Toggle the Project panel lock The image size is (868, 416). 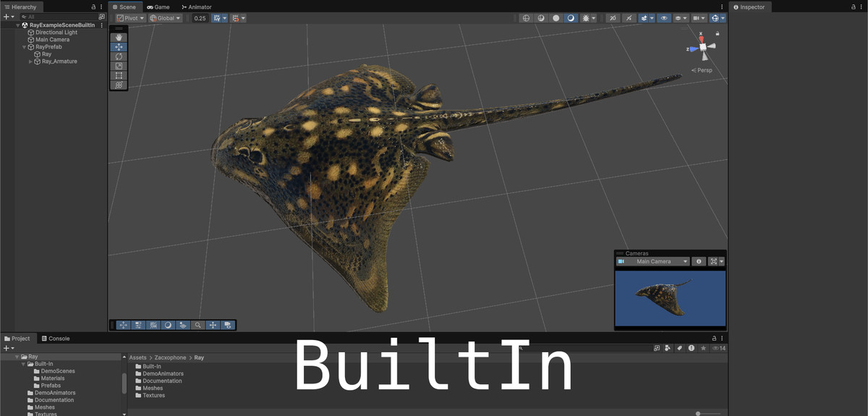point(714,338)
